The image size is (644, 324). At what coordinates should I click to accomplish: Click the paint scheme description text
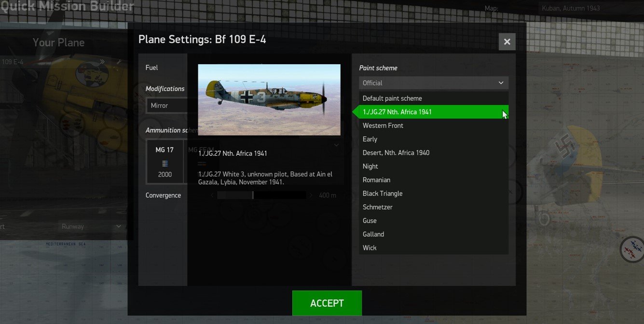tap(265, 178)
